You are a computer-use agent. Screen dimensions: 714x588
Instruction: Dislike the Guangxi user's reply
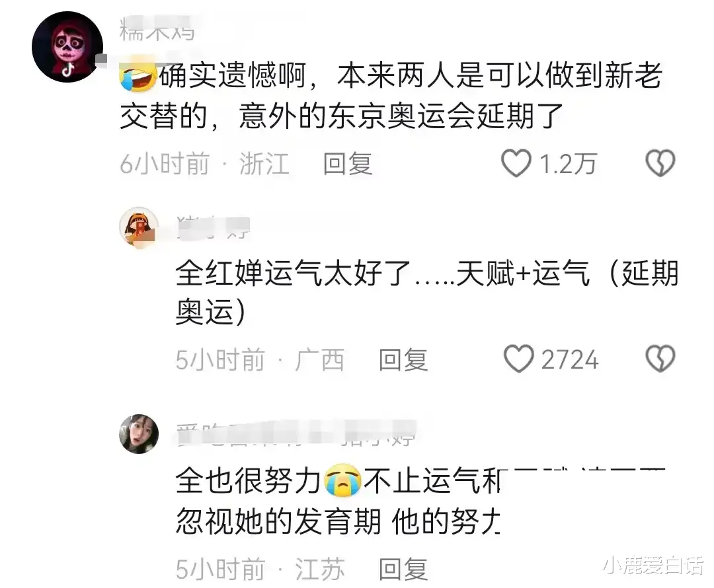coord(660,359)
